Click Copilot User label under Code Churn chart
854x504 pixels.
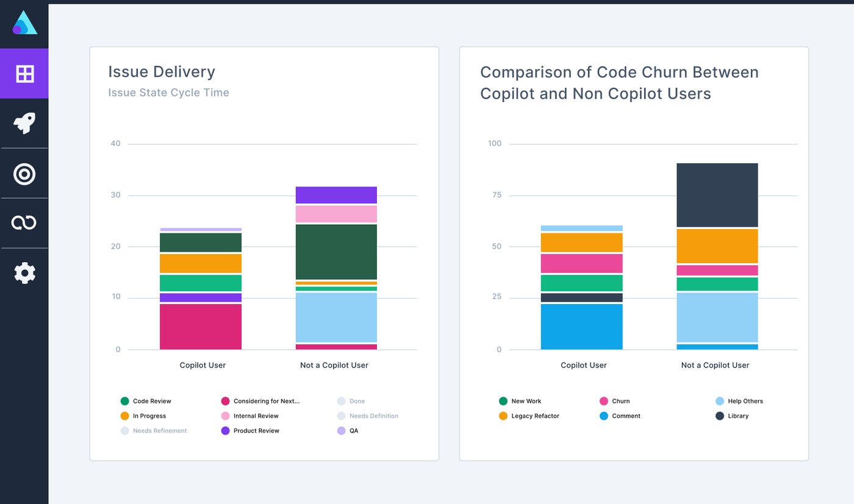(x=584, y=365)
